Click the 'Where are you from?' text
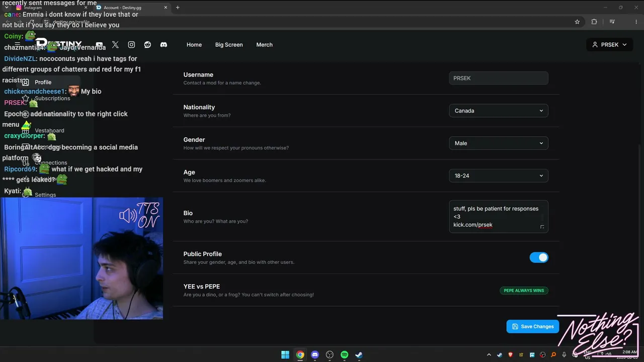This screenshot has width=644, height=362. click(207, 116)
